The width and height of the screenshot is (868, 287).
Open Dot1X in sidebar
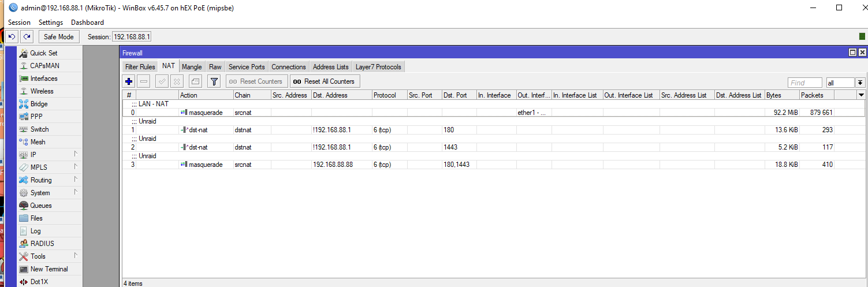click(x=49, y=282)
